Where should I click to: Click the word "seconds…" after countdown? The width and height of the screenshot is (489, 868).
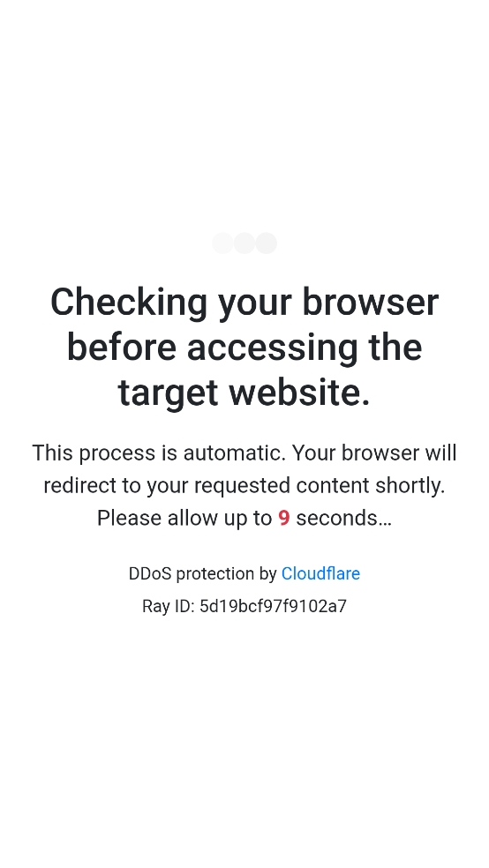click(x=344, y=518)
